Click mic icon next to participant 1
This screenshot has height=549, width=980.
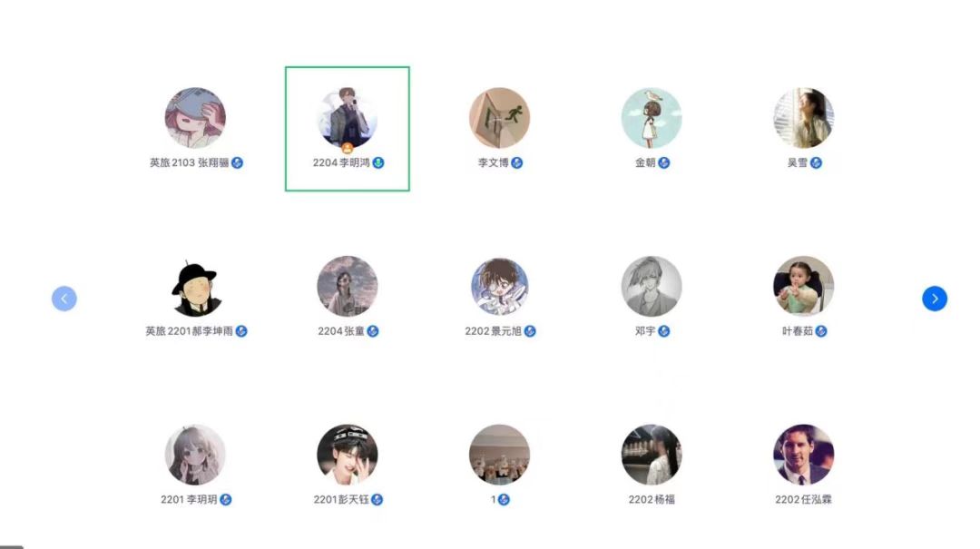(504, 499)
